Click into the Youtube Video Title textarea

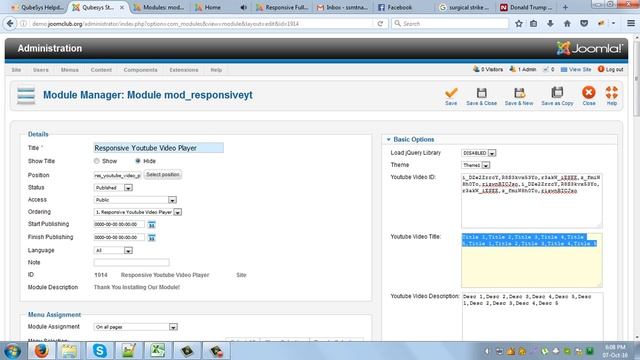(531, 260)
